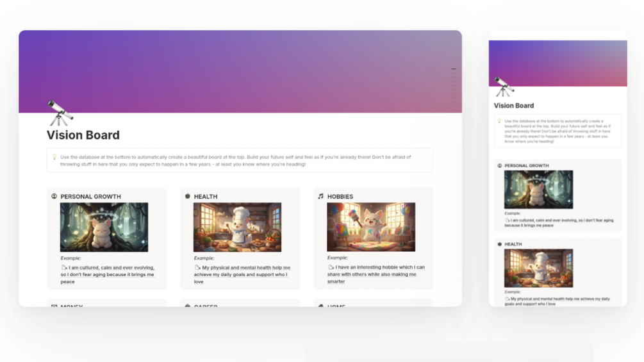
Task: Open the Vision Board title in the desktop view
Action: point(83,135)
